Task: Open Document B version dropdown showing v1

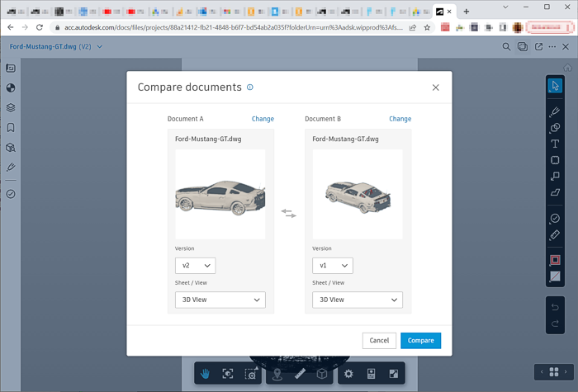Action: click(333, 266)
